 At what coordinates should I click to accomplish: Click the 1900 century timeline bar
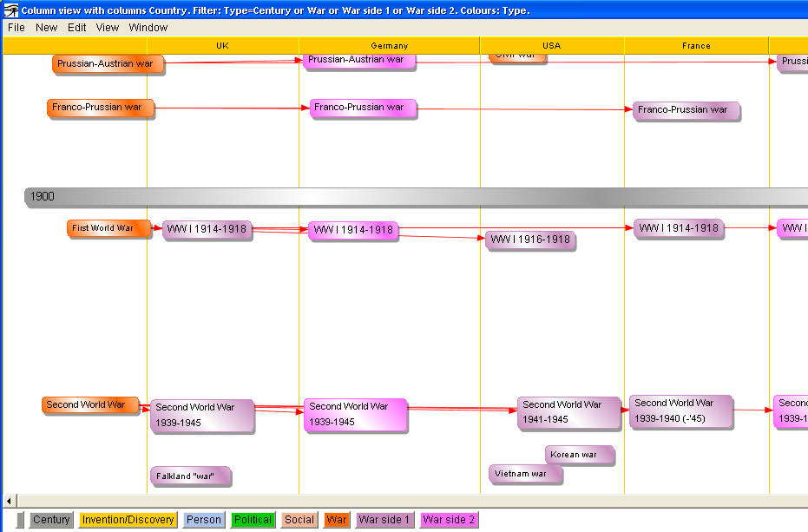(415, 197)
